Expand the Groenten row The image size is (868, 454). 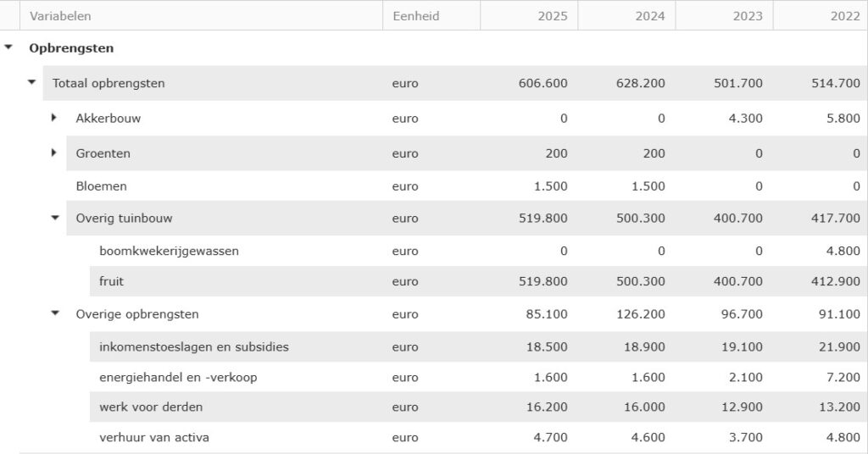click(x=54, y=153)
